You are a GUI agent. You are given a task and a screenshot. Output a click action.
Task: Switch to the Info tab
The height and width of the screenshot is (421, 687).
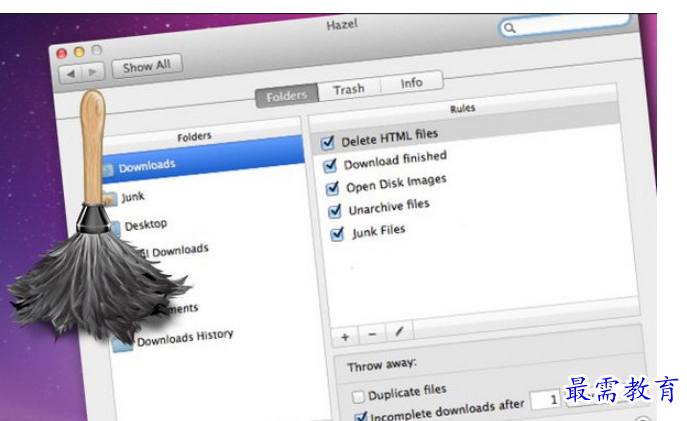pyautogui.click(x=411, y=83)
